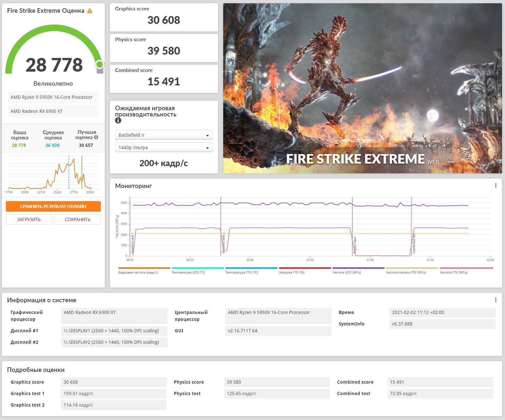Viewport: 505px width, 420px height.
Task: Toggle the Температура ЦПУ (°C) legend series
Action: (x=198, y=271)
